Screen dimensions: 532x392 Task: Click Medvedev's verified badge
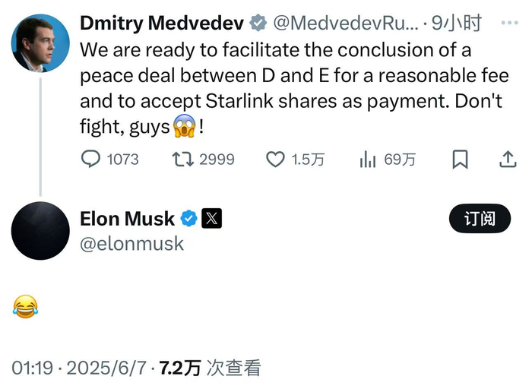pyautogui.click(x=258, y=24)
